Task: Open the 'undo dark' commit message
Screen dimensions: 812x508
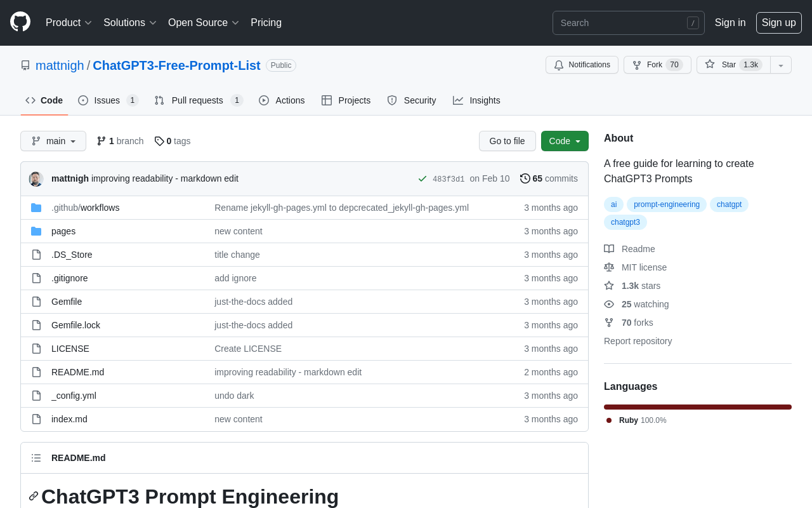Action: tap(234, 396)
